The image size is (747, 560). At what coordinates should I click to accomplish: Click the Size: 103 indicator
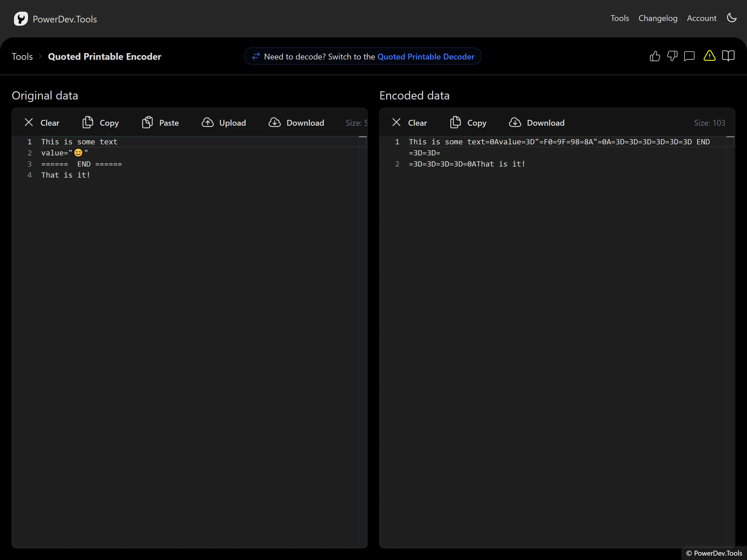point(710,123)
